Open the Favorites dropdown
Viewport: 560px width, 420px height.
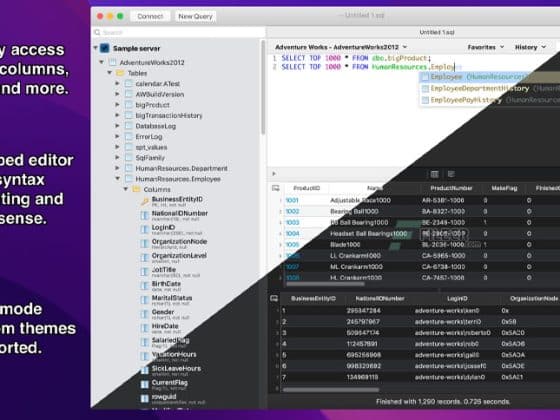(x=486, y=47)
